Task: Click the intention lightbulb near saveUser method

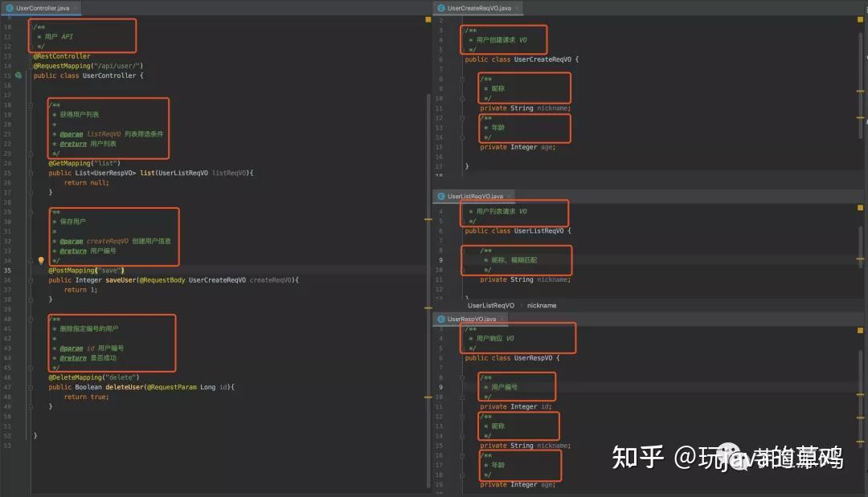Action: tap(40, 260)
